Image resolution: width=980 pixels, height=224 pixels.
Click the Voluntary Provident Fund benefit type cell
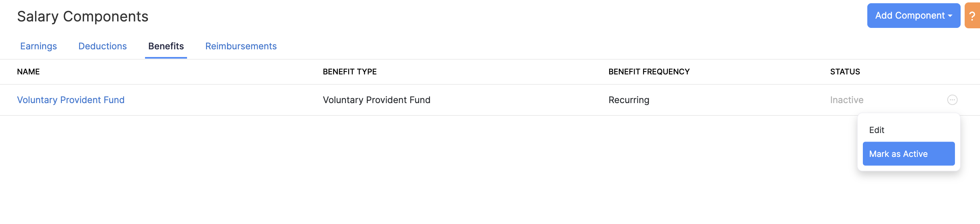tap(376, 100)
